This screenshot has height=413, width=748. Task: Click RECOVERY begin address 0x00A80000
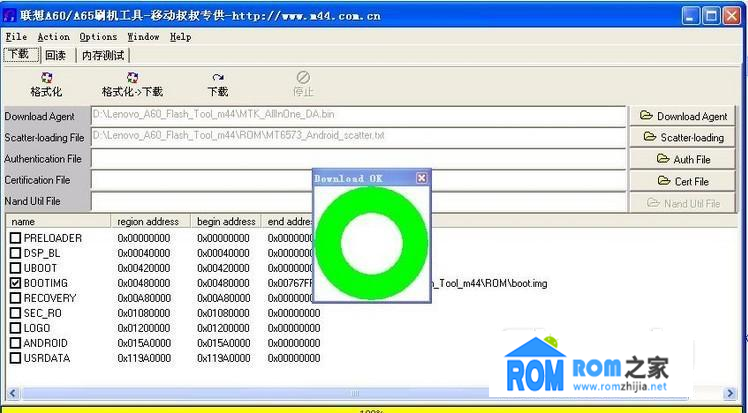pos(223,298)
